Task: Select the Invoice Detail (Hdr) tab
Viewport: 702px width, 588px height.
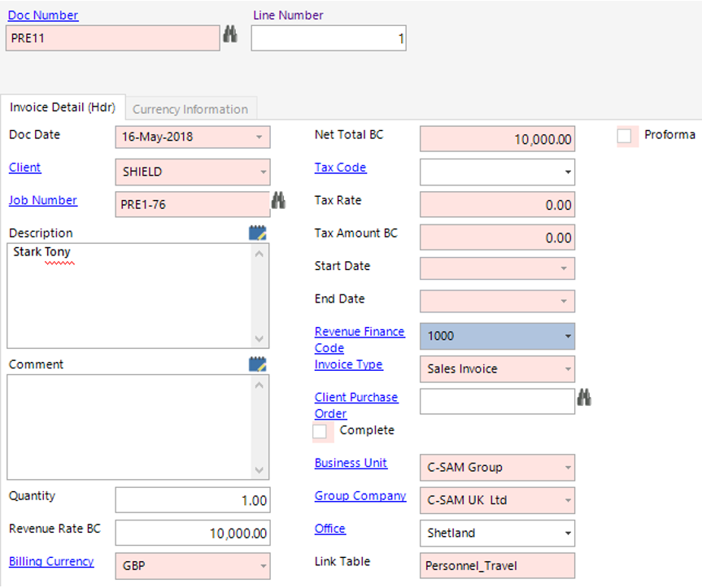Action: click(x=63, y=107)
